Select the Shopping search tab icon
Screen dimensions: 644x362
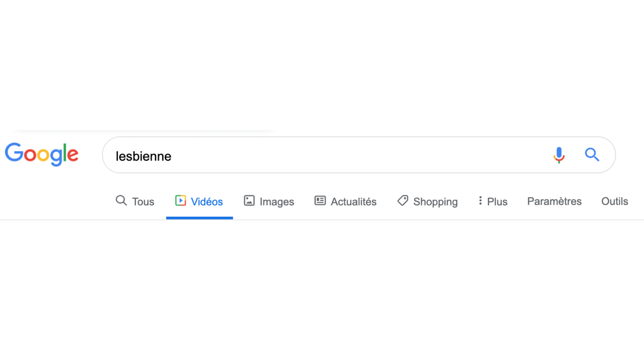(402, 201)
